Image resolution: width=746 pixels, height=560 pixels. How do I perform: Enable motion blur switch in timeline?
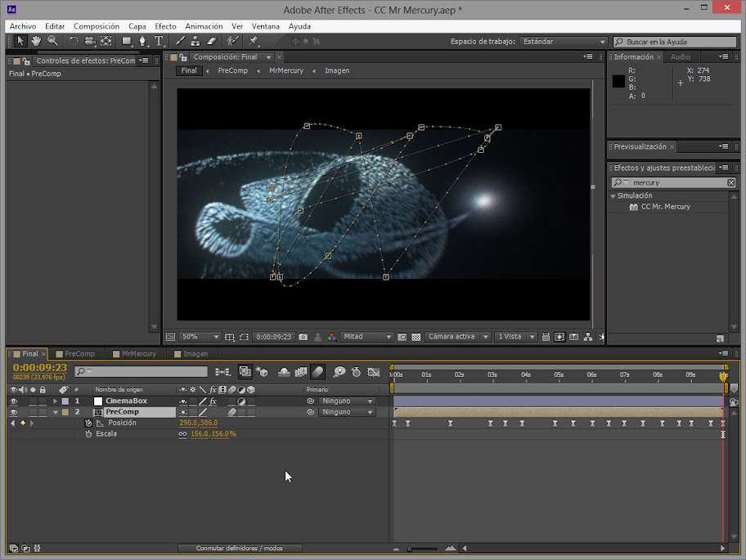tap(317, 372)
